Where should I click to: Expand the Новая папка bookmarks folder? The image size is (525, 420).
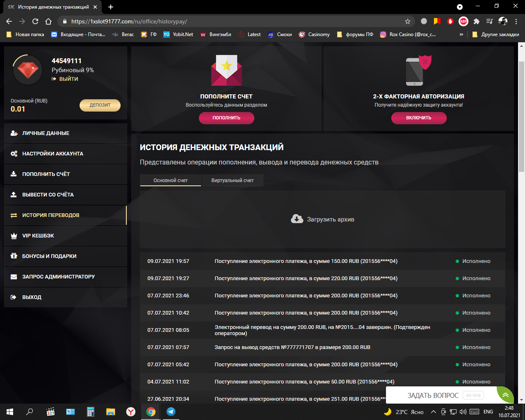(25, 34)
